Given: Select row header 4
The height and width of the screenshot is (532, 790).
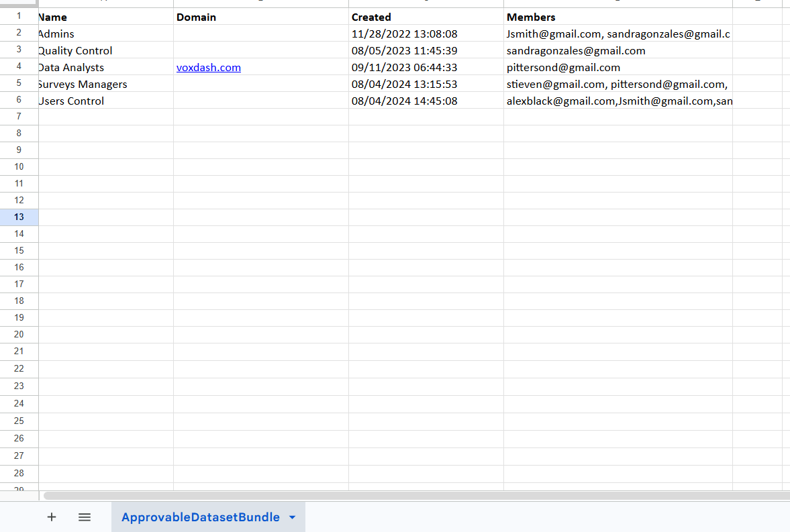Looking at the screenshot, I should click(19, 66).
